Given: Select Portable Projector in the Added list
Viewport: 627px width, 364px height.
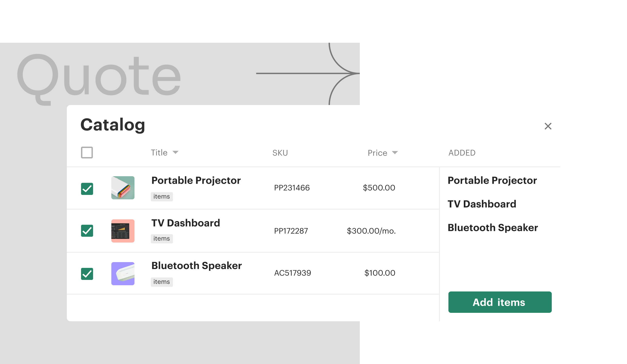Looking at the screenshot, I should (x=492, y=180).
